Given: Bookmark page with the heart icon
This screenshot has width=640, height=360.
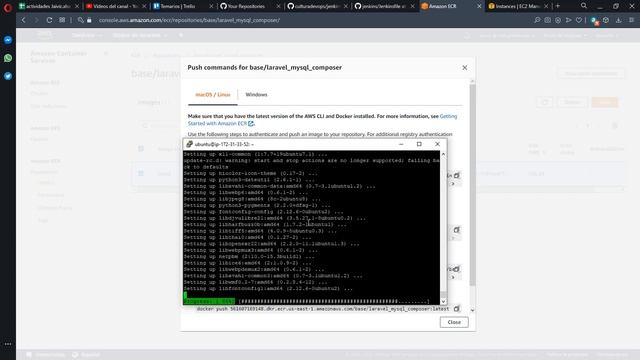Looking at the screenshot, I should click(x=579, y=20).
